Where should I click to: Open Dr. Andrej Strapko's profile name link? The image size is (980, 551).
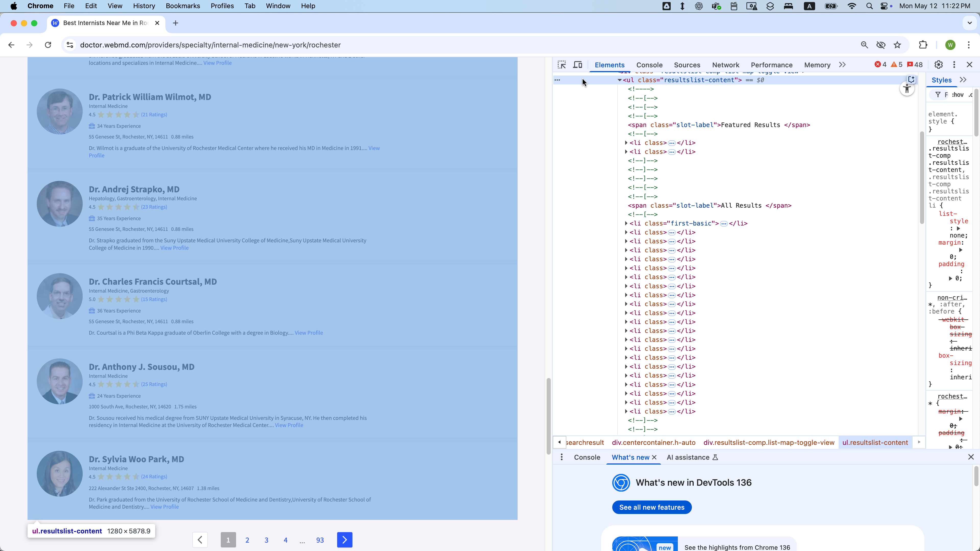pos(134,189)
